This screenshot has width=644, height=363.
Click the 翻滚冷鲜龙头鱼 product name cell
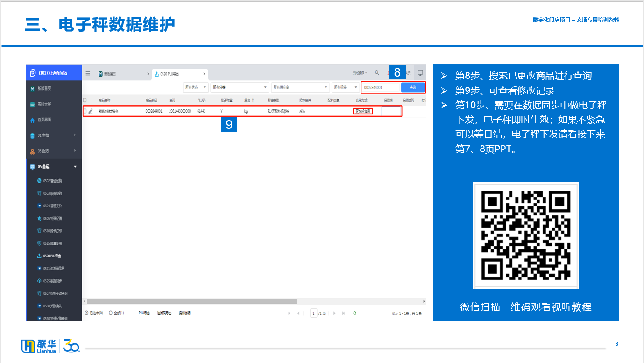(x=108, y=111)
